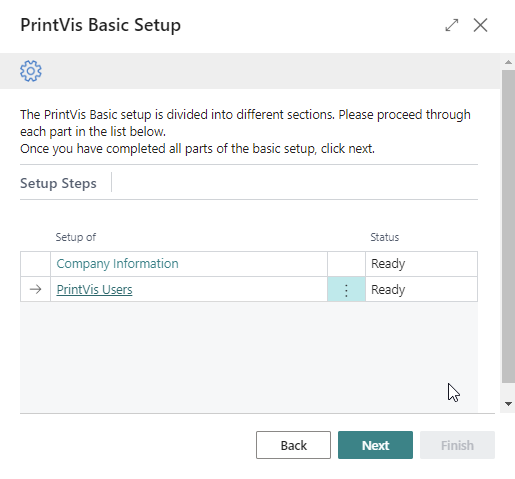This screenshot has width=515, height=479.
Task: Select the row arrow beside PrintVis Users
Action: [x=35, y=289]
